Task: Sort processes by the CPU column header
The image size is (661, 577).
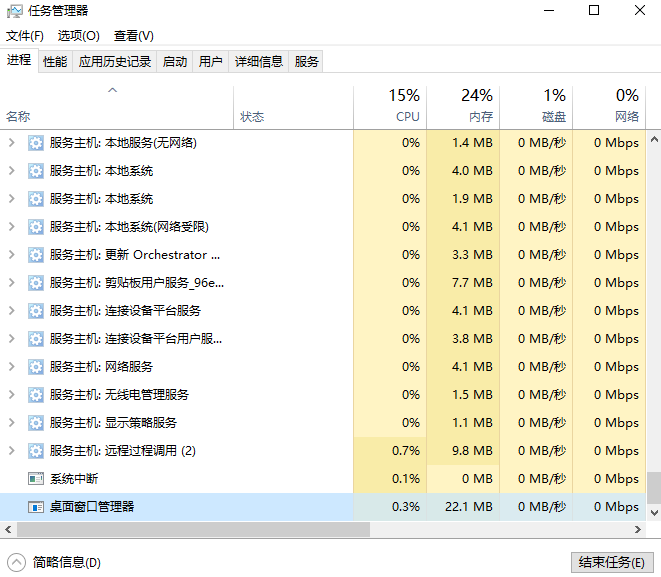Action: (x=390, y=106)
